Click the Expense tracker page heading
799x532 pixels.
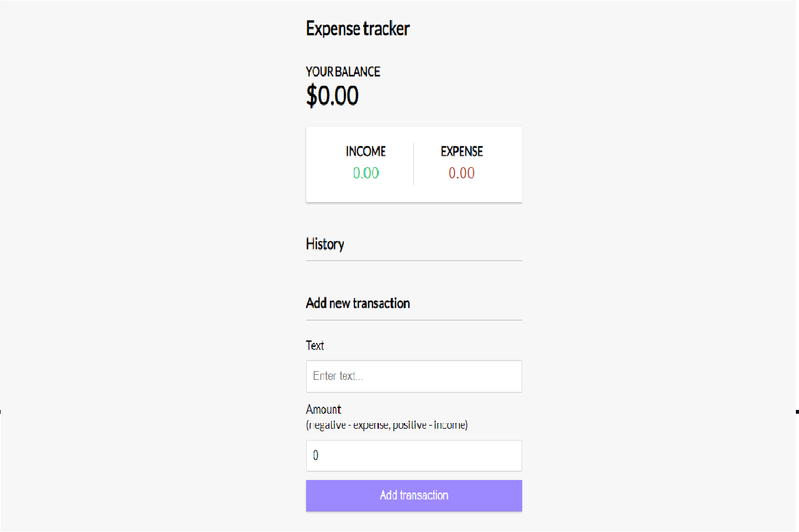click(x=358, y=29)
